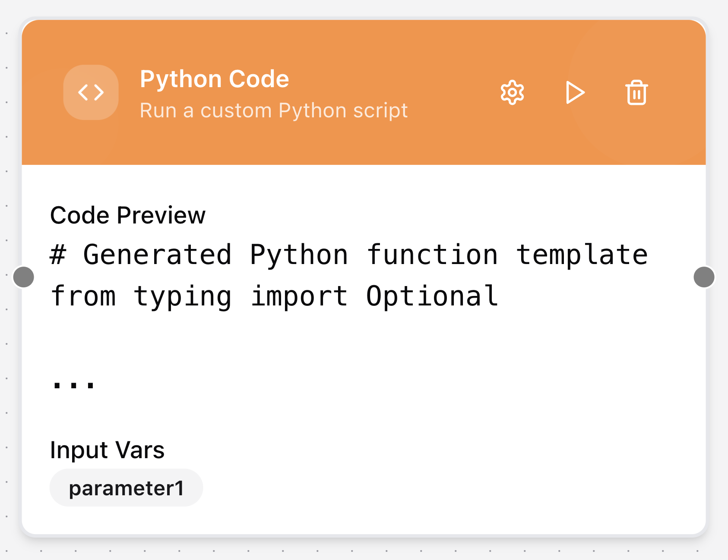Click the word "template" in code comment

tap(582, 255)
